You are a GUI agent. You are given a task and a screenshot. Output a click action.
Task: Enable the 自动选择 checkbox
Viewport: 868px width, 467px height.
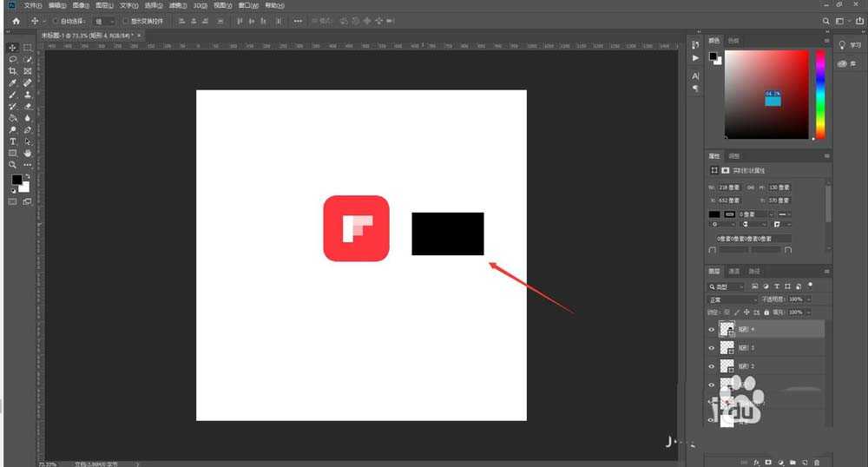coord(56,20)
